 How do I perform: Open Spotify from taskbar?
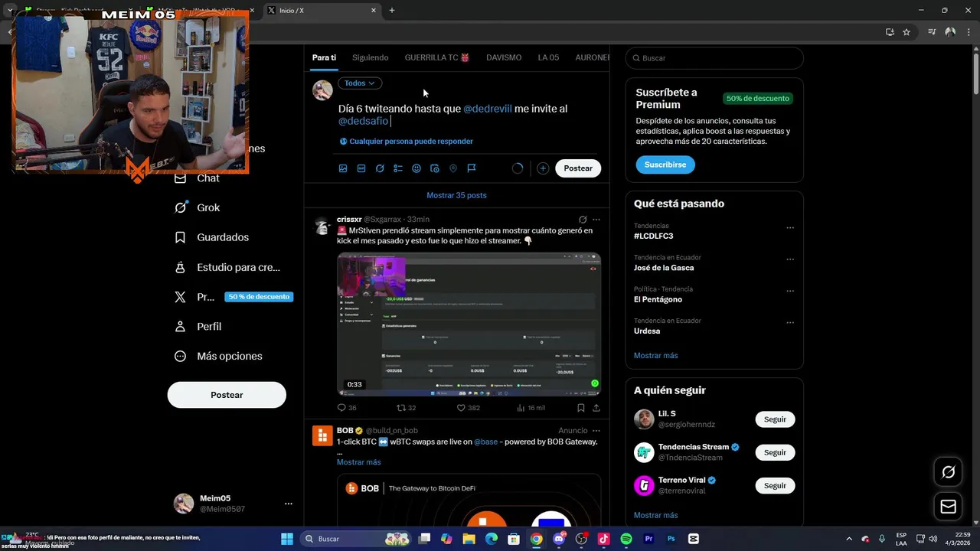626,539
